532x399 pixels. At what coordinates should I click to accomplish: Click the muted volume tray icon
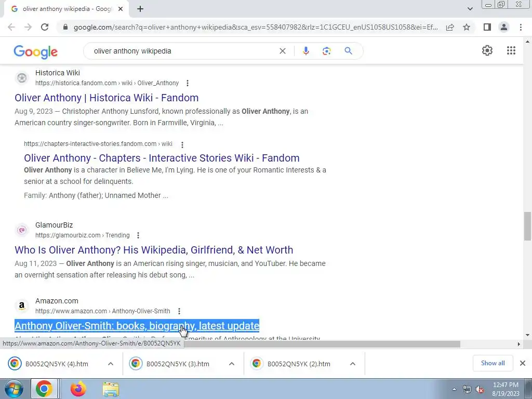pos(480,389)
